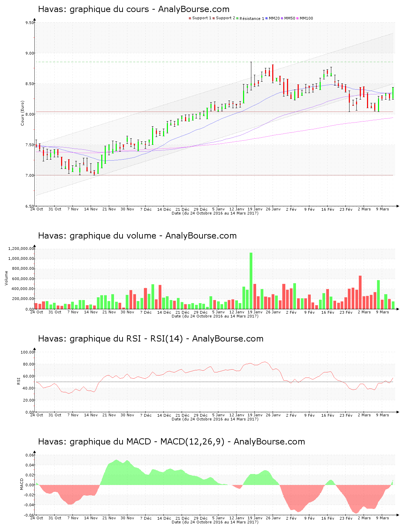Click the tallest red volume bar near 2 Mars
Screen dimensions: 412x532
360,292
